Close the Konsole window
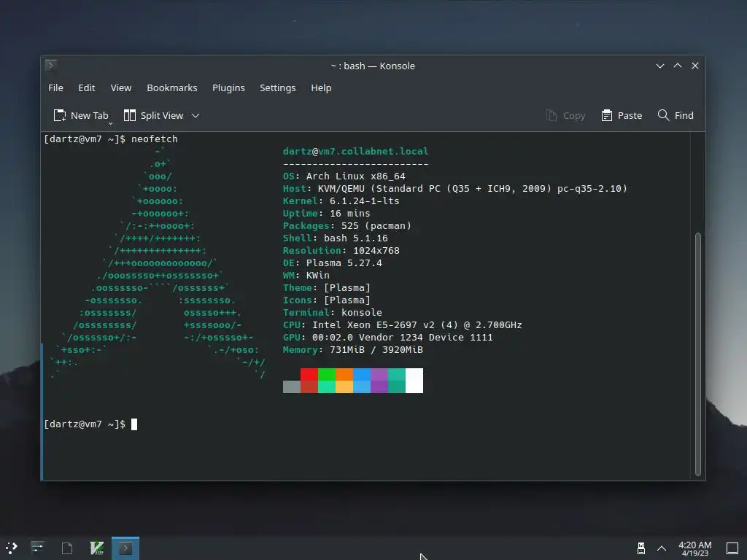The image size is (747, 560). pyautogui.click(x=695, y=66)
